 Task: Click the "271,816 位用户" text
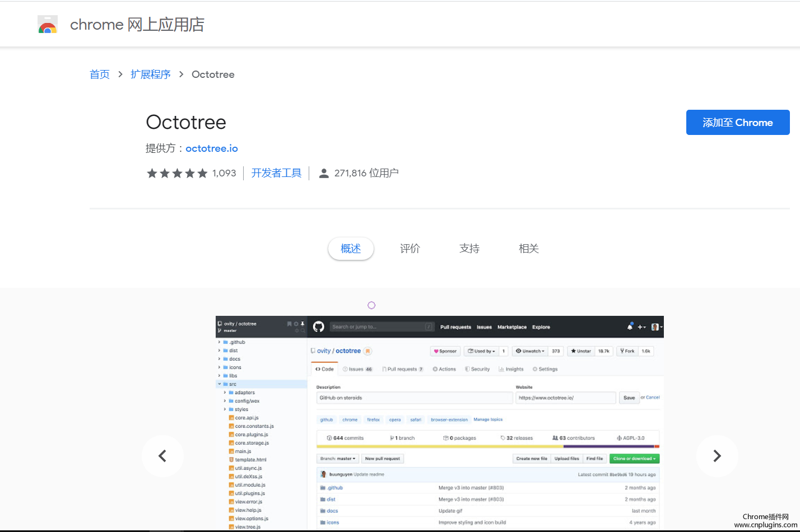(x=366, y=173)
